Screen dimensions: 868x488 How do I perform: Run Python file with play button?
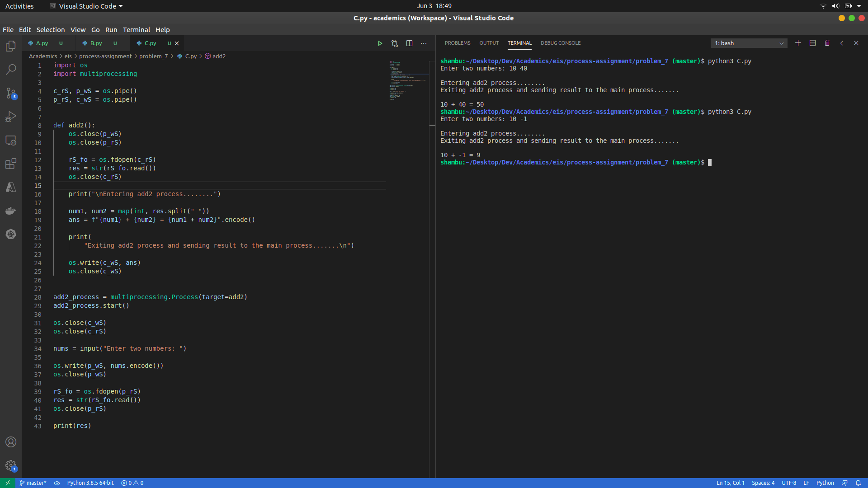[x=380, y=43]
